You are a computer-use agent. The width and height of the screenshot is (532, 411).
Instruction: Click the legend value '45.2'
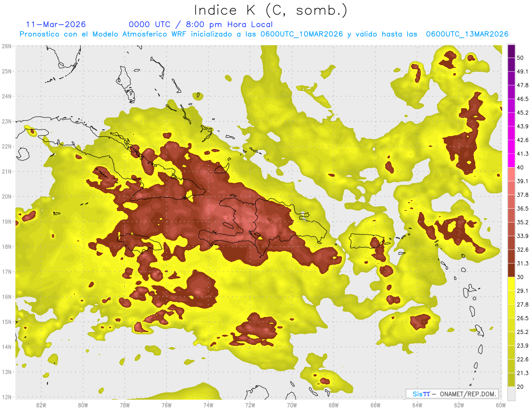522,113
